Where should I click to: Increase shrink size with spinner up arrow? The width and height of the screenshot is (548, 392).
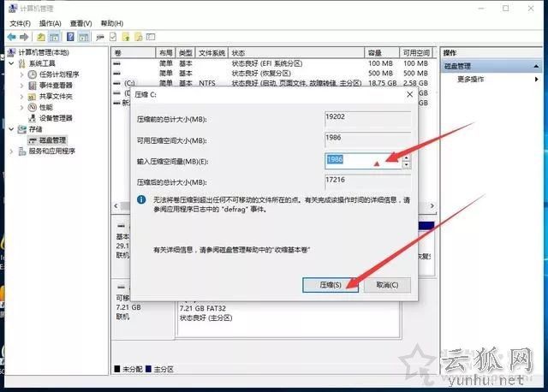click(x=406, y=157)
